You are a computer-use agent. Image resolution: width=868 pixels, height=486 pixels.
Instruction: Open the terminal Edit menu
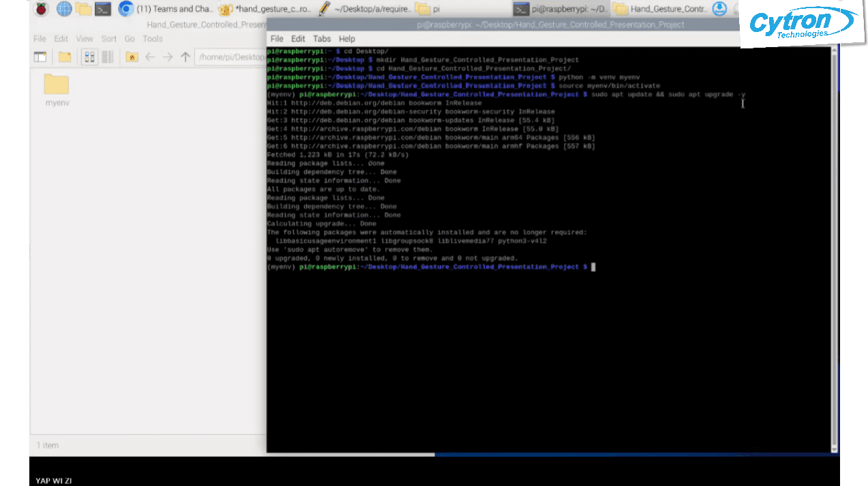(298, 39)
